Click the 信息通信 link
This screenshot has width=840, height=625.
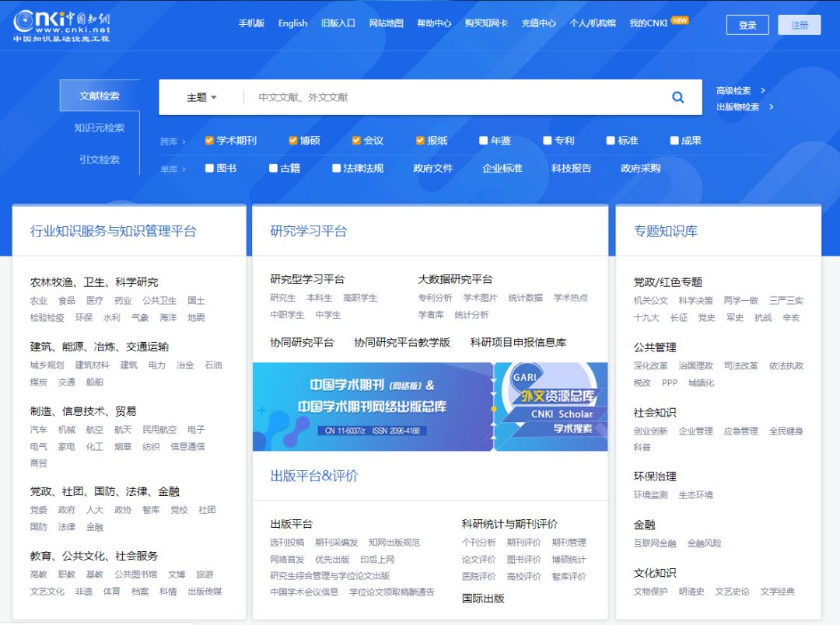(x=187, y=447)
